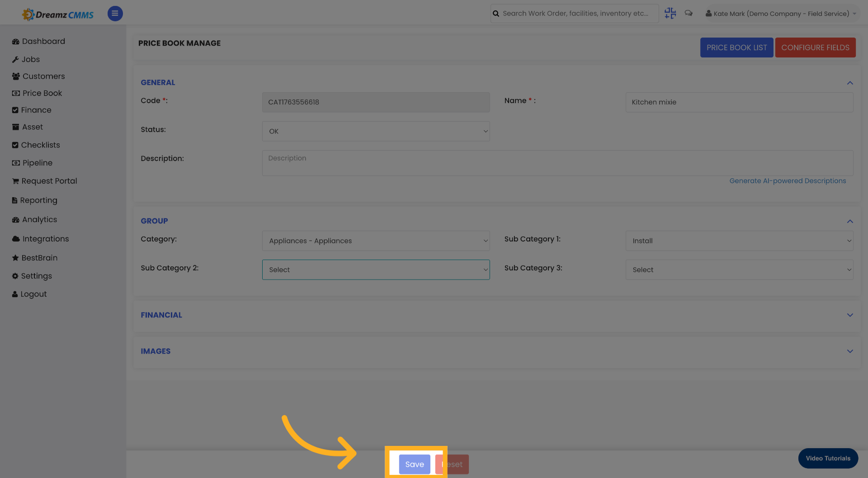Click the Dreamz CMMS logo
The image size is (868, 478).
pos(57,14)
